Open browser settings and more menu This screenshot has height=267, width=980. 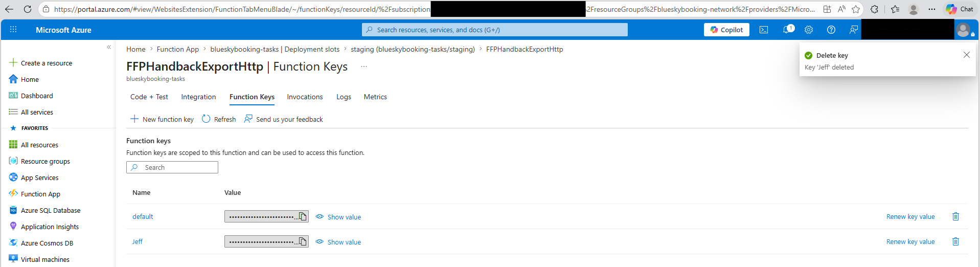(932, 9)
